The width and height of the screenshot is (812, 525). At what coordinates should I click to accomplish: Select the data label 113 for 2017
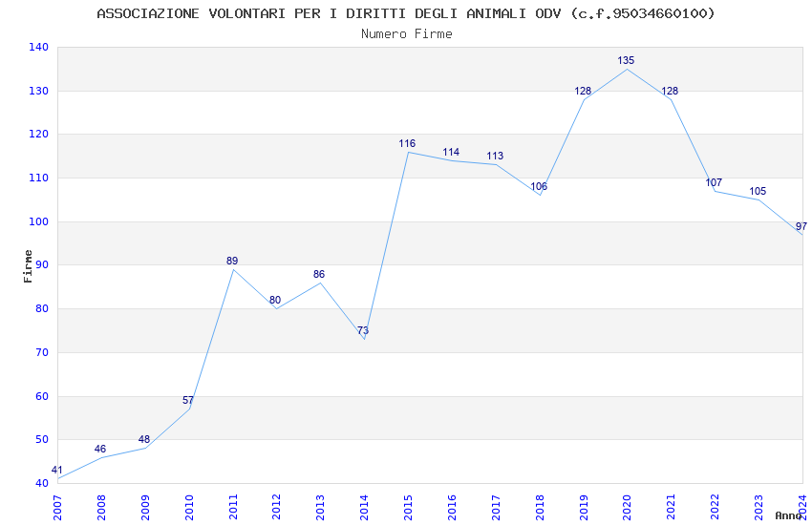[495, 156]
